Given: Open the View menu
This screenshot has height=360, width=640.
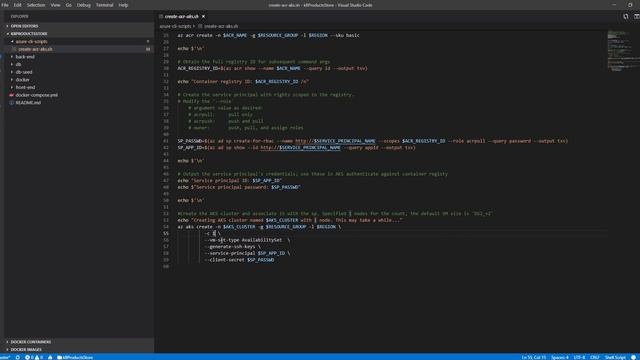Looking at the screenshot, I should click(x=56, y=5).
